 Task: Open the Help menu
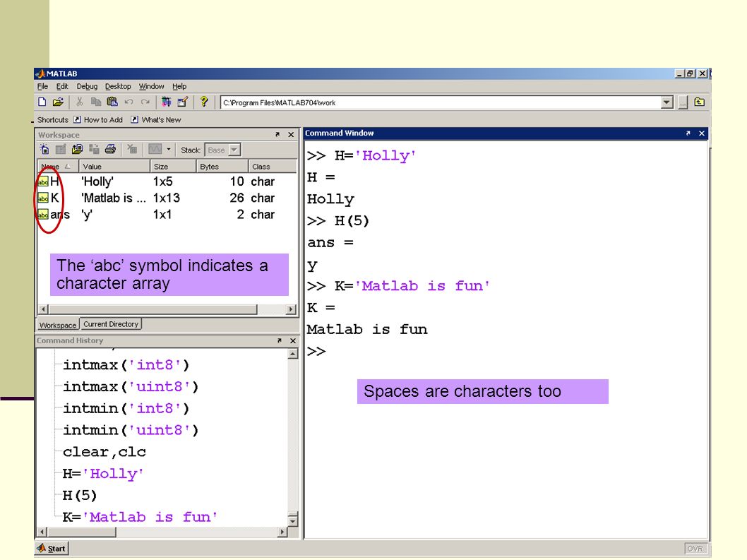[x=179, y=86]
